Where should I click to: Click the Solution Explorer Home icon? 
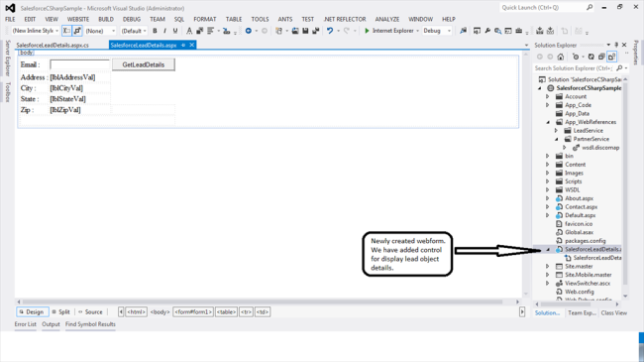(560, 57)
